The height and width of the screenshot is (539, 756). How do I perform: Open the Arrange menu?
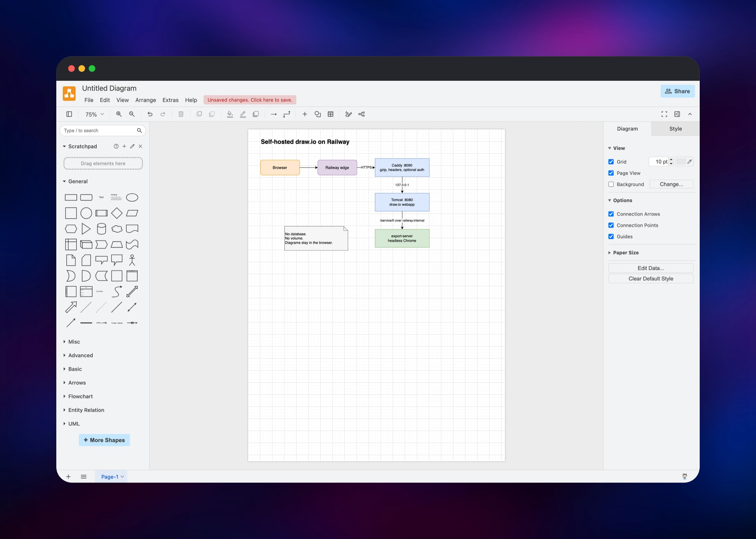tap(145, 100)
